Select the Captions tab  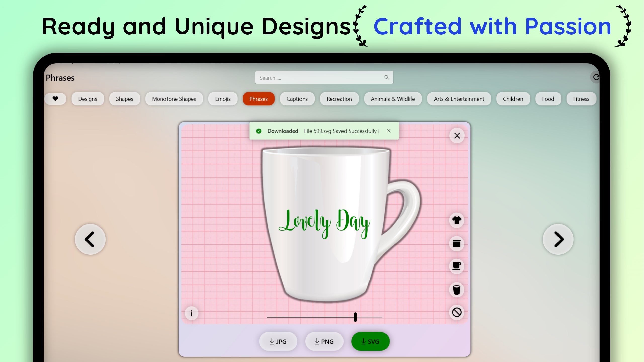click(297, 99)
